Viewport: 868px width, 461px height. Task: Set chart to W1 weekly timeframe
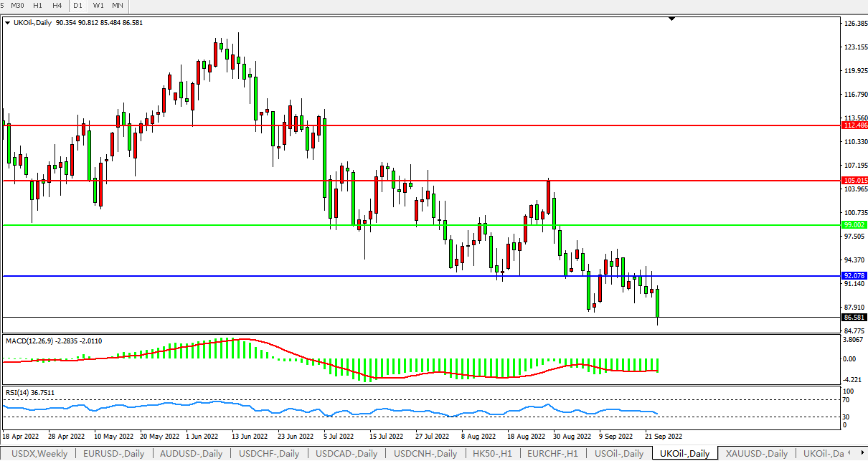[x=98, y=5]
